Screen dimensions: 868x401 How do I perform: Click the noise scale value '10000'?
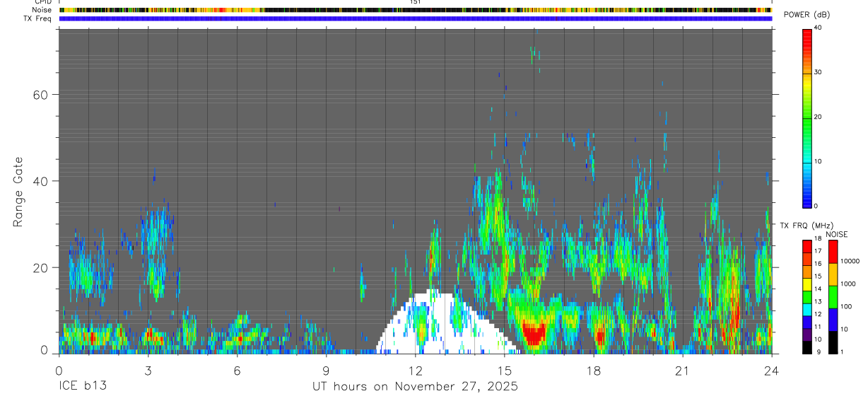pyautogui.click(x=850, y=261)
